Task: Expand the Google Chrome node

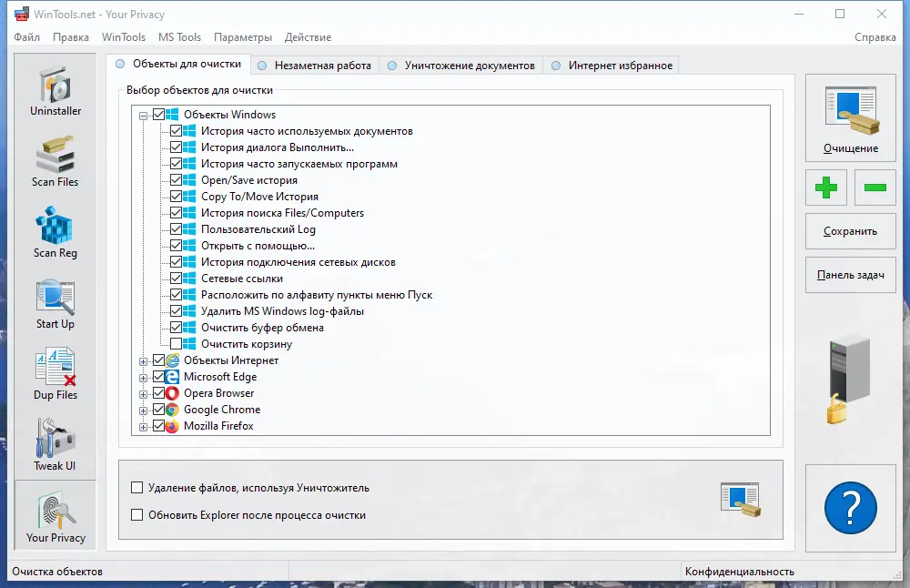Action: [144, 411]
